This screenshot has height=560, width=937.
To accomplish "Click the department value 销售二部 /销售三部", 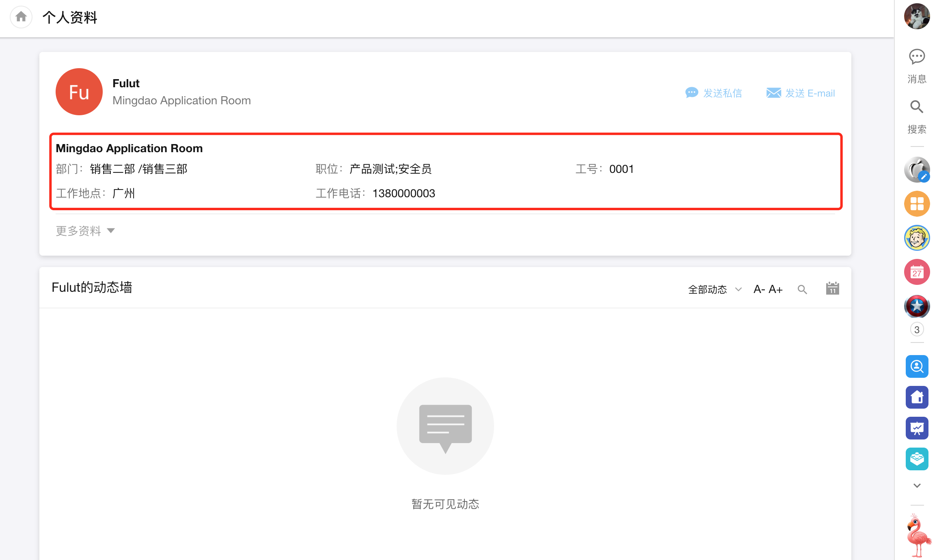I will [138, 169].
